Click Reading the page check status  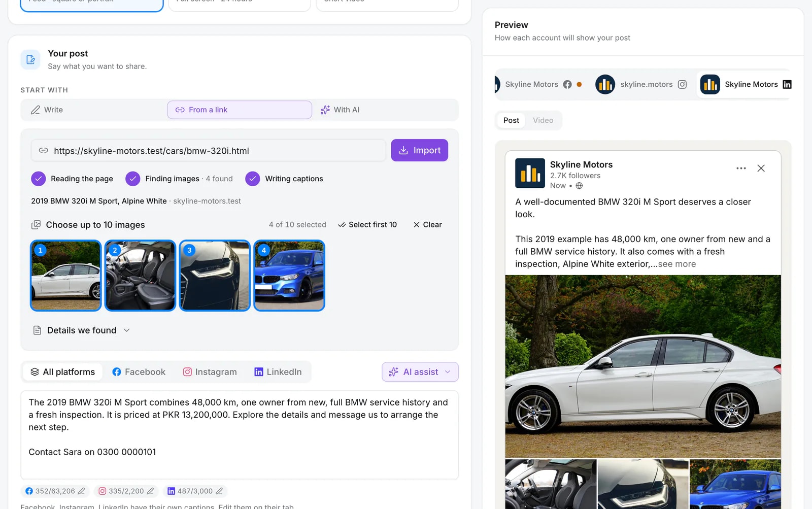point(72,179)
